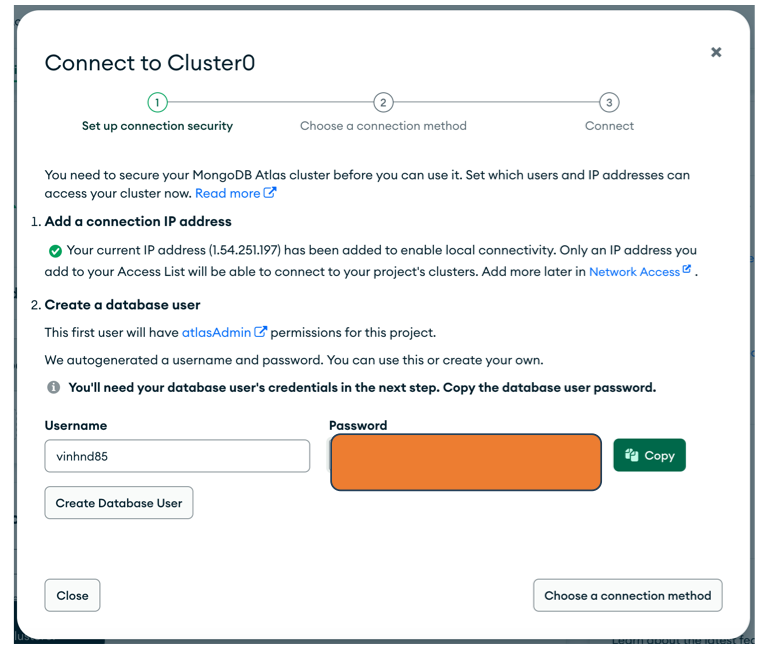Click the Password field
This screenshot has height=654, width=760.
(x=465, y=462)
